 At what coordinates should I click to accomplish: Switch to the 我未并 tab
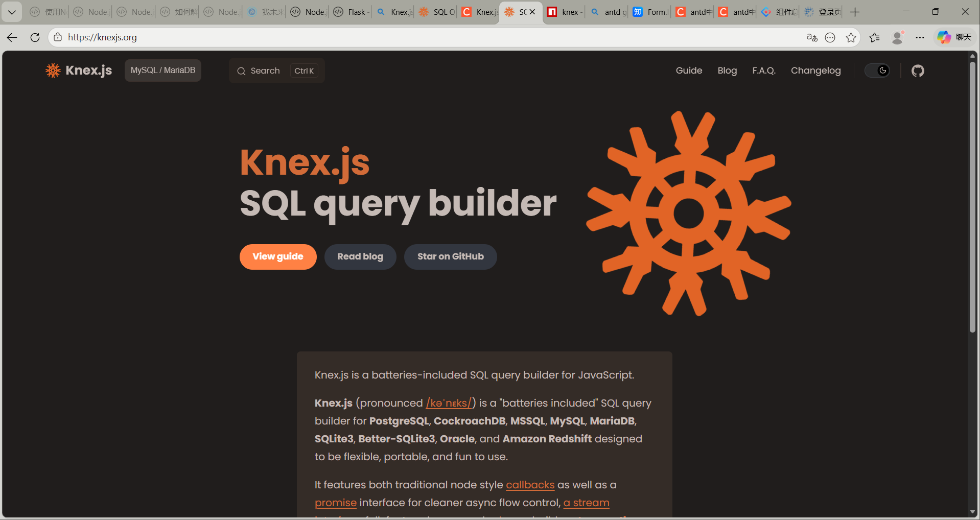pyautogui.click(x=265, y=12)
